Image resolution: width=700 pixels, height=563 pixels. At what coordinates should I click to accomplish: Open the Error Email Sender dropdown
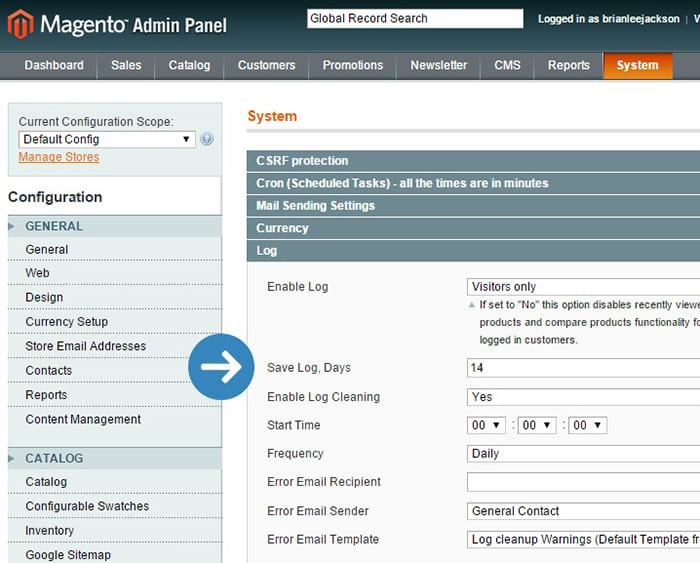pos(583,511)
